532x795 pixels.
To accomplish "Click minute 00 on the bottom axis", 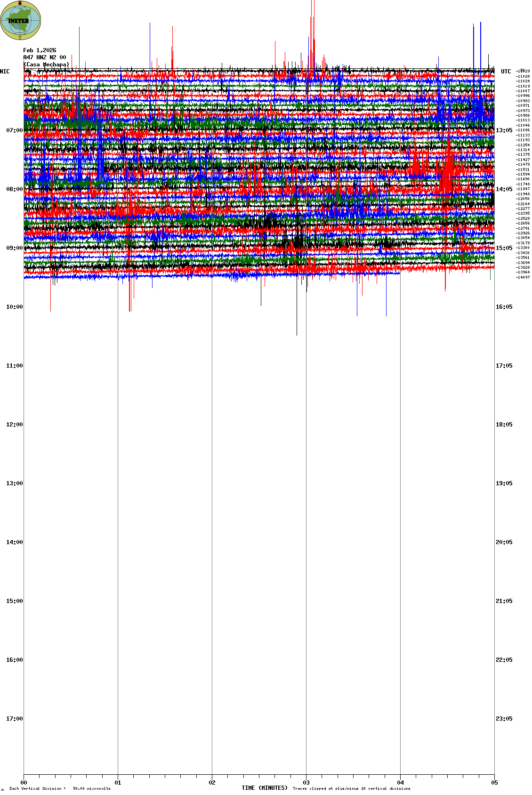I will (24, 783).
